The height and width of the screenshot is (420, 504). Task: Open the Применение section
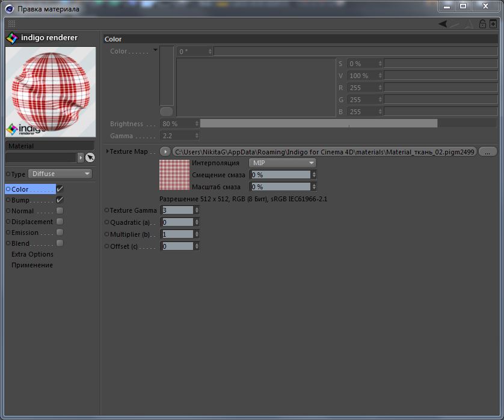click(x=32, y=265)
